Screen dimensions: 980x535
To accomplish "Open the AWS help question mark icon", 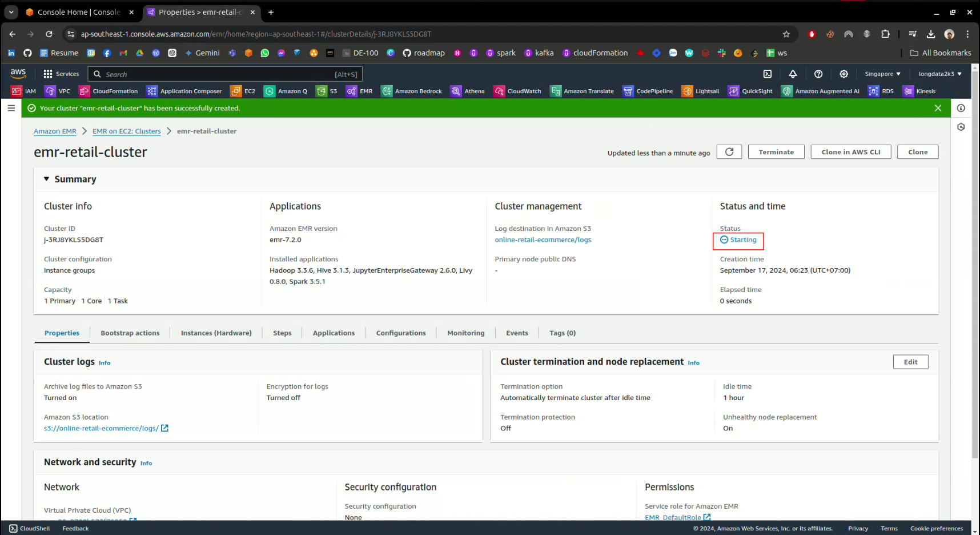I will (x=818, y=74).
